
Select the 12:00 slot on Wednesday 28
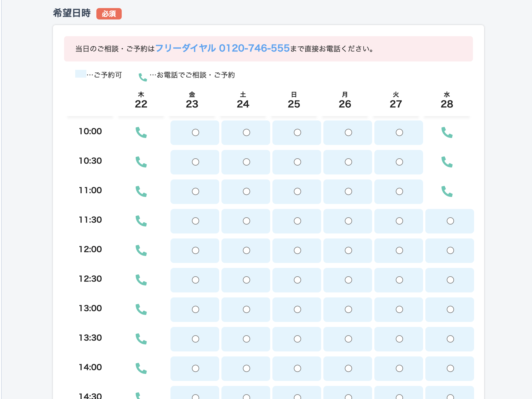click(x=450, y=250)
